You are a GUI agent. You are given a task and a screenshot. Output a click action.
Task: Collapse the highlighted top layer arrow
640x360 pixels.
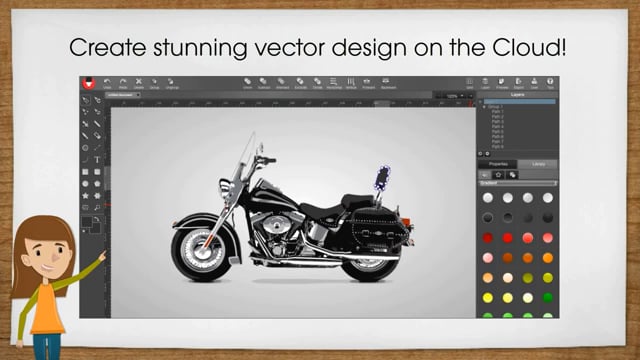[481, 101]
